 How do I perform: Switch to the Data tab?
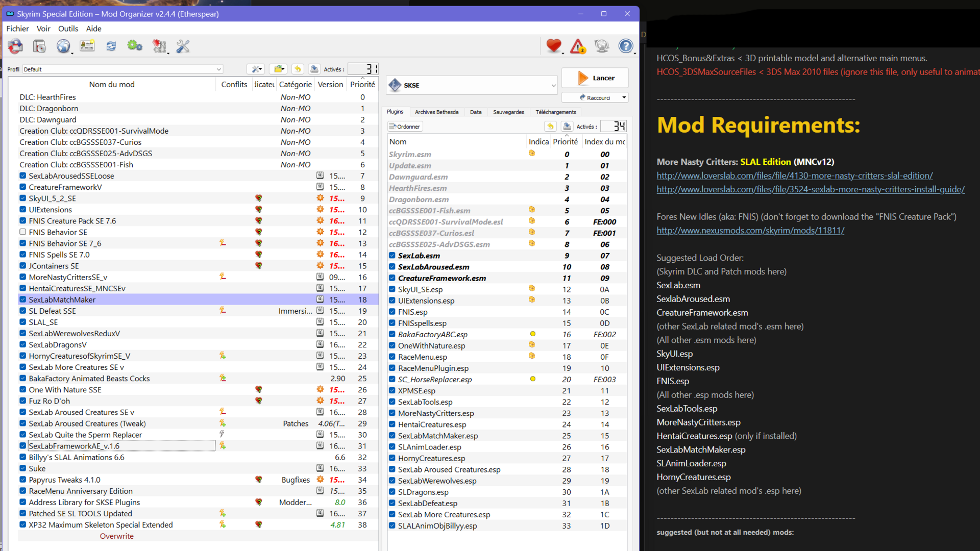(x=476, y=112)
